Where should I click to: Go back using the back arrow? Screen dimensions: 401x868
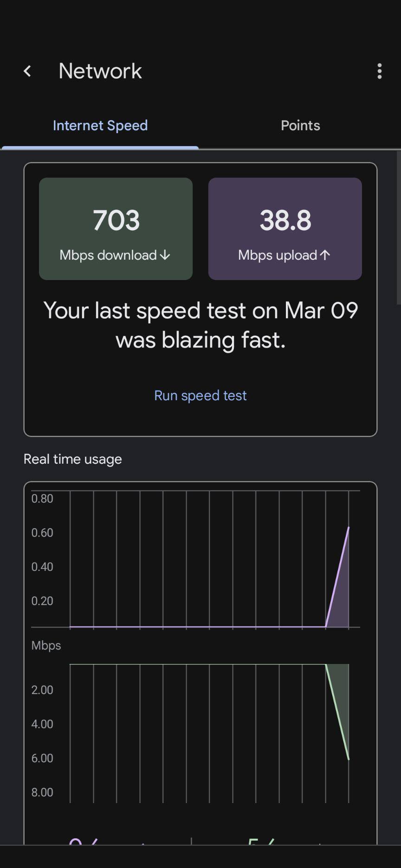[27, 71]
